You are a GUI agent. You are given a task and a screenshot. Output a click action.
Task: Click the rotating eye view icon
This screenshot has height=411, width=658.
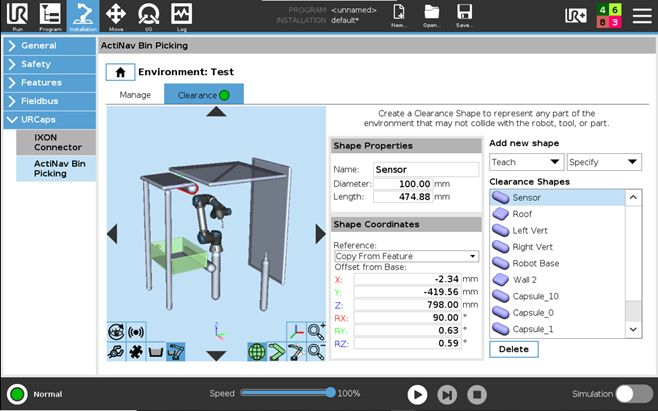click(x=116, y=332)
